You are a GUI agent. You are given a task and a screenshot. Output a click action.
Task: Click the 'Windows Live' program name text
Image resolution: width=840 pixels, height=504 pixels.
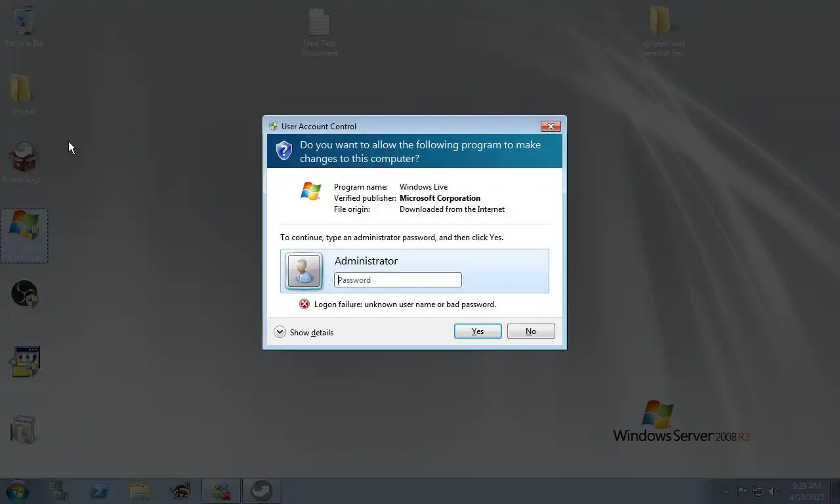423,187
